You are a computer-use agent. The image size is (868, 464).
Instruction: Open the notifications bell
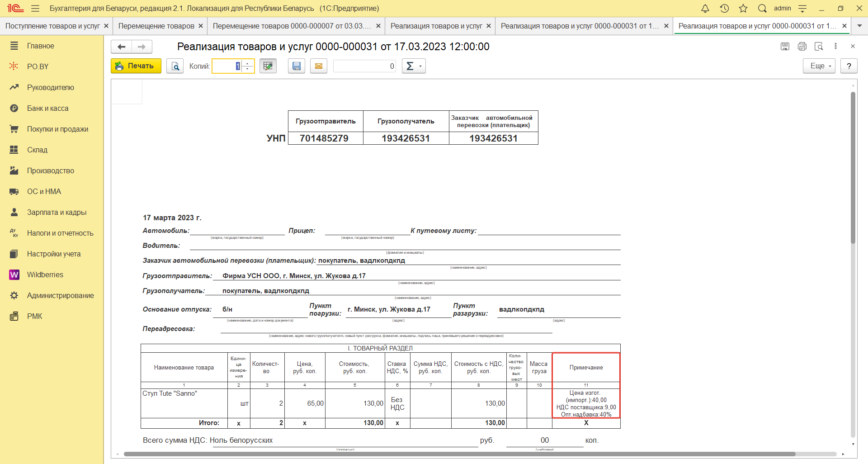pos(705,8)
